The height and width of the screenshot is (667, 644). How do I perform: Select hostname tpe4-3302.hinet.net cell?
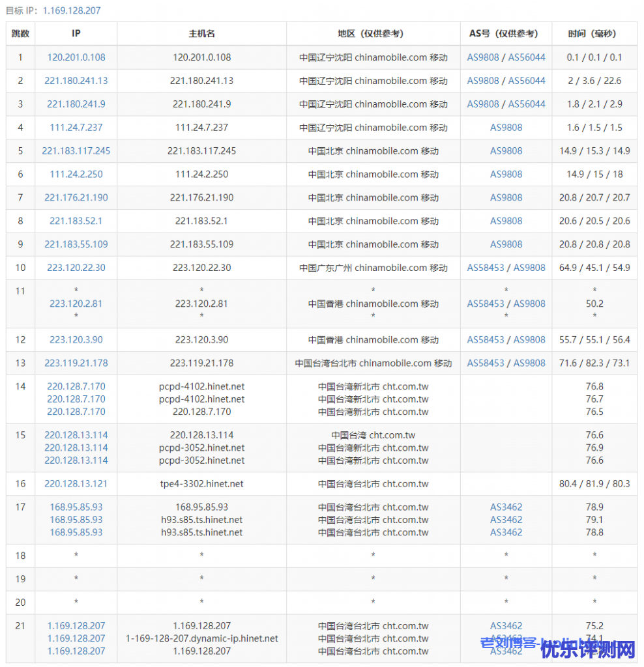pyautogui.click(x=201, y=484)
